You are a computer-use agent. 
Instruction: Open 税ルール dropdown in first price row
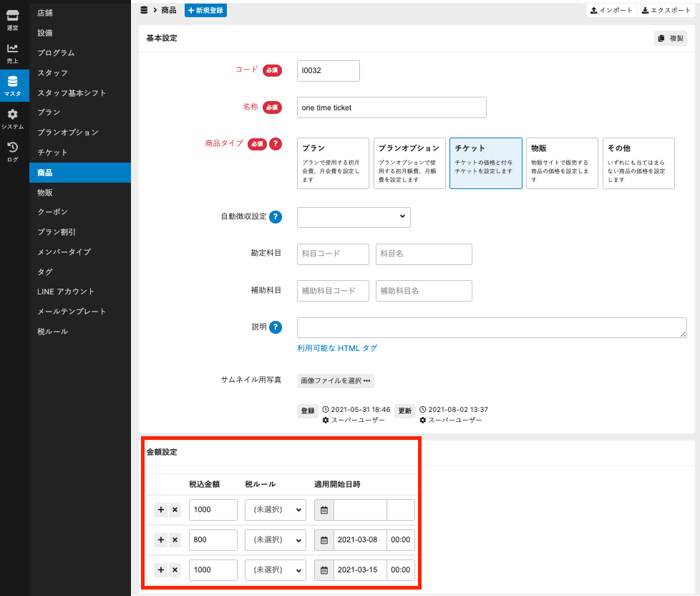click(276, 510)
